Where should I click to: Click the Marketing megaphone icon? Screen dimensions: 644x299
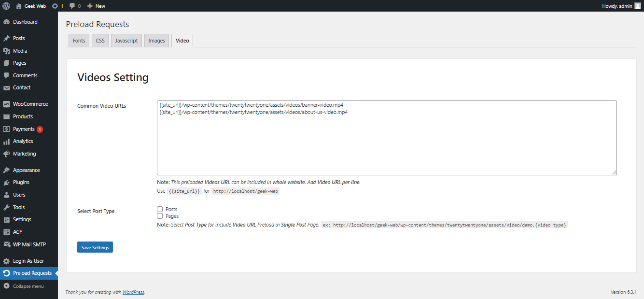[6, 154]
